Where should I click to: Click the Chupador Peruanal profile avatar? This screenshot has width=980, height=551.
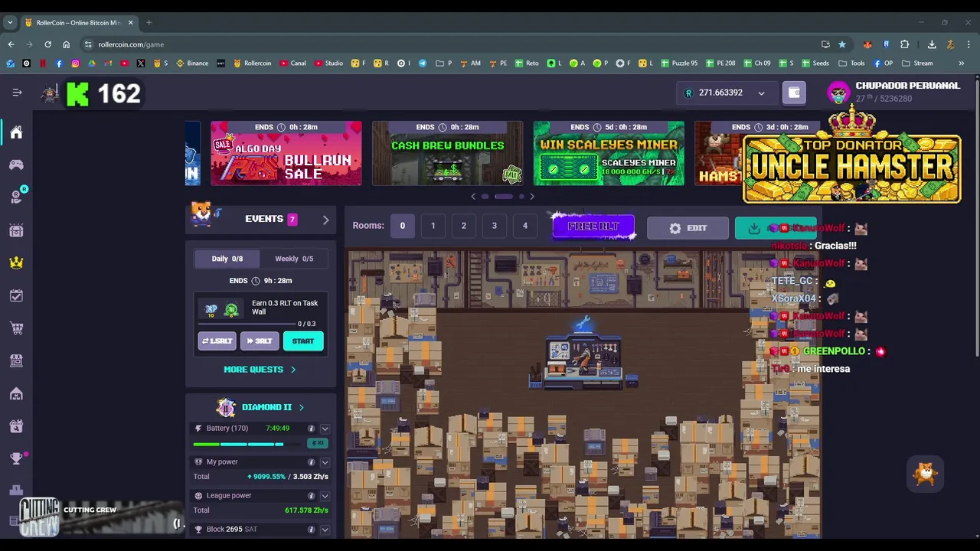coord(839,93)
